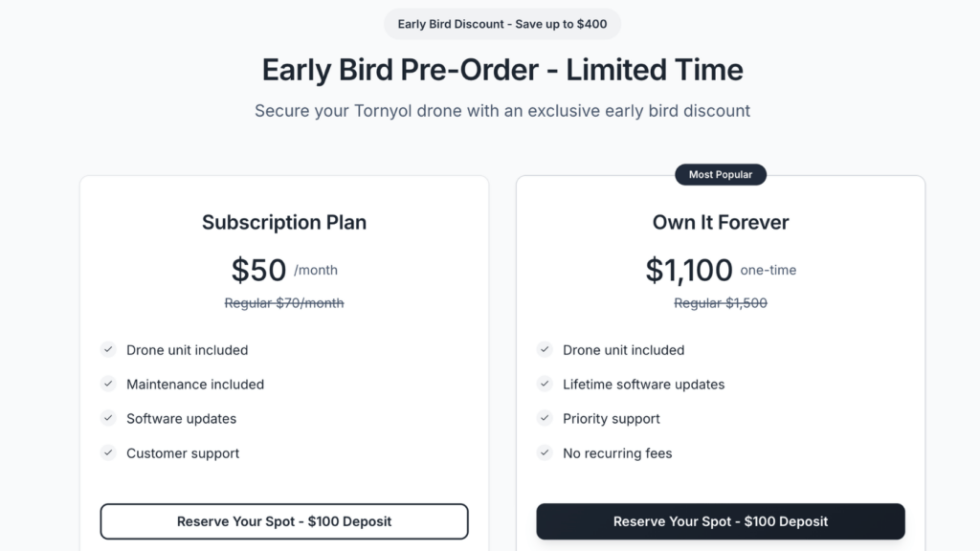Click the $1,100 one-time price
This screenshot has width=980, height=551.
[721, 270]
